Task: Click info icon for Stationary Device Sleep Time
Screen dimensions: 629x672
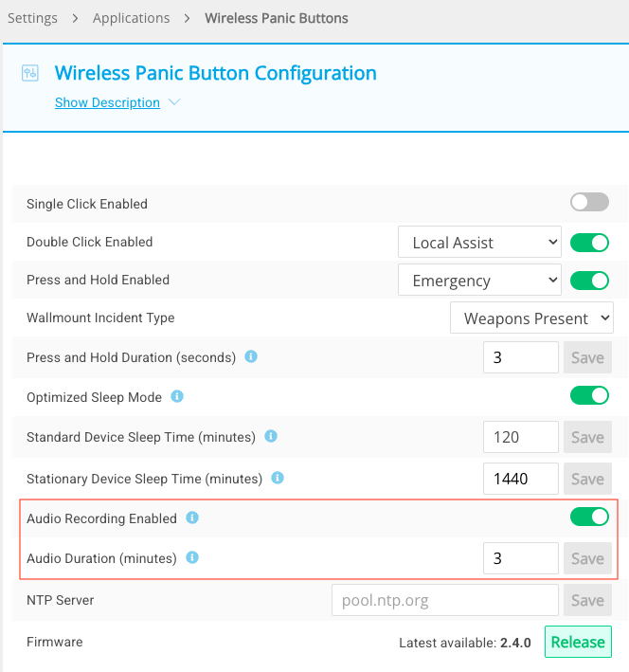Action: coord(278,479)
